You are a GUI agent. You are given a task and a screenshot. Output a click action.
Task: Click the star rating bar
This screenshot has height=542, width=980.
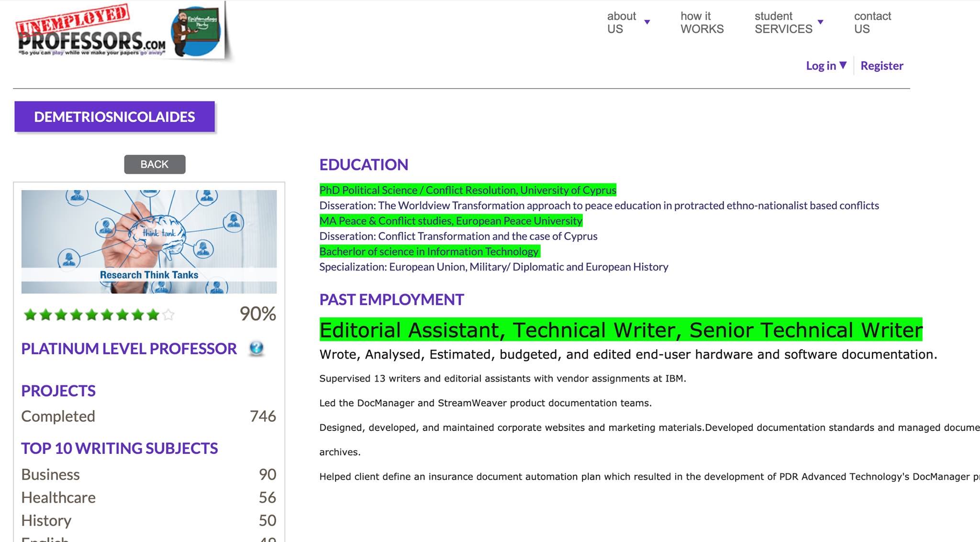coord(98,315)
